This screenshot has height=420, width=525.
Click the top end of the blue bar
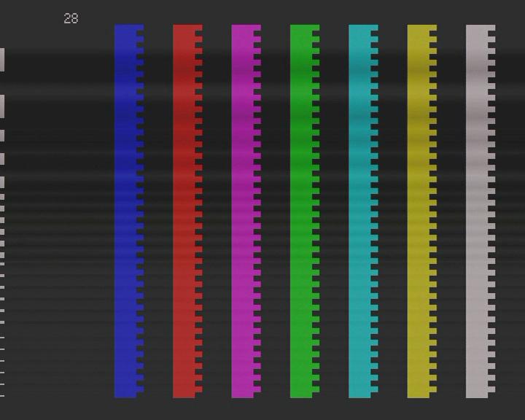click(x=126, y=29)
